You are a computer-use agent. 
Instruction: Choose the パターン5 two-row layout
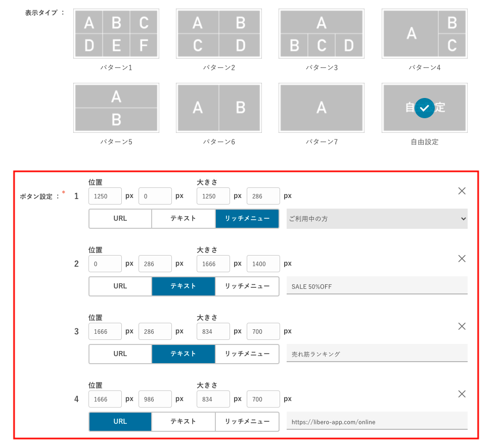click(x=116, y=108)
